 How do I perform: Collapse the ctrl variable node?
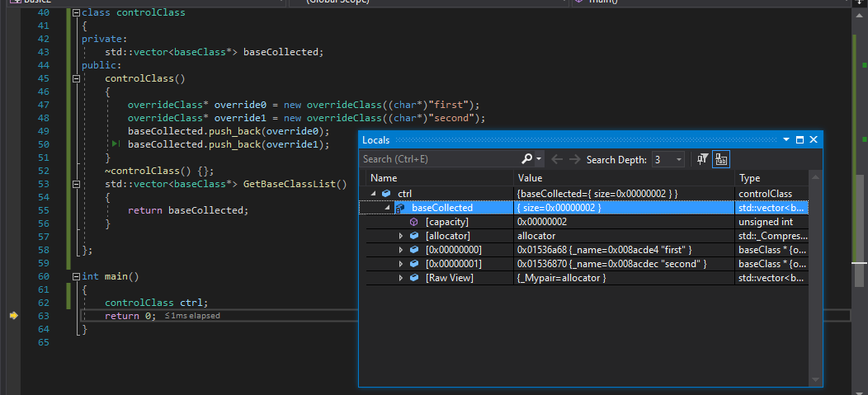click(x=373, y=194)
